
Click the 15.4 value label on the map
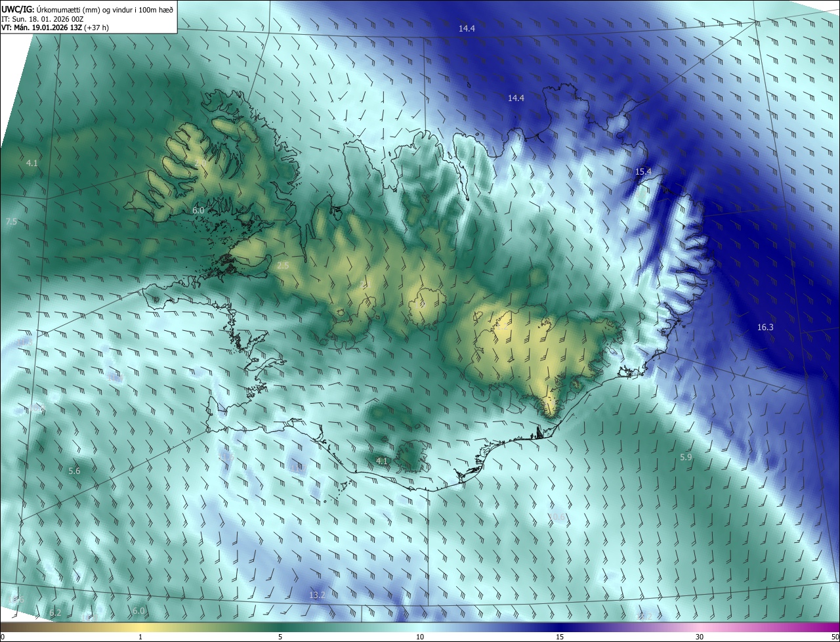[x=644, y=171]
